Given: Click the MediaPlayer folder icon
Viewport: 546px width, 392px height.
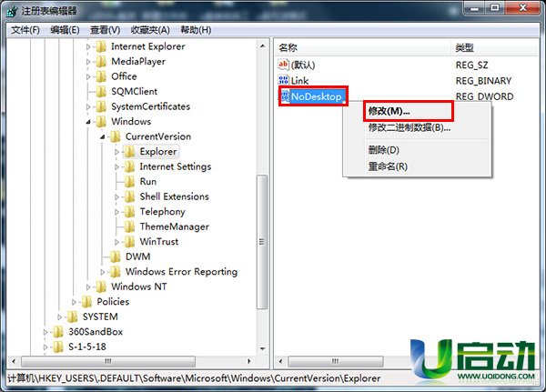Looking at the screenshot, I should point(101,61).
